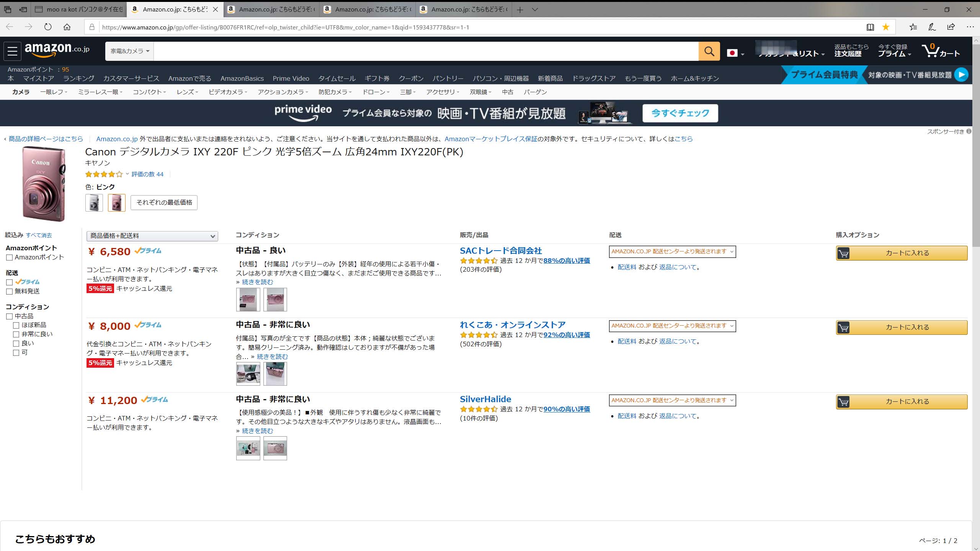
Task: Add the ¥11,200 offer to cart
Action: click(x=902, y=401)
